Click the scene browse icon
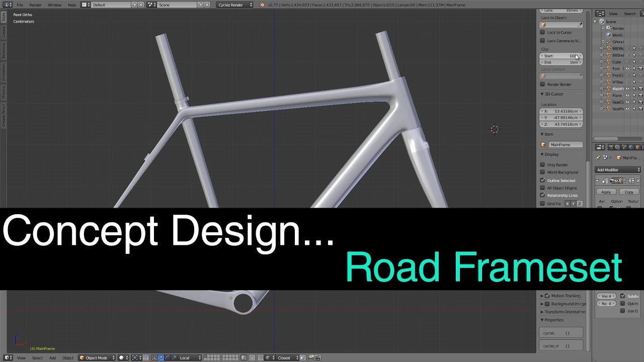The image size is (644, 362). pyautogui.click(x=152, y=5)
